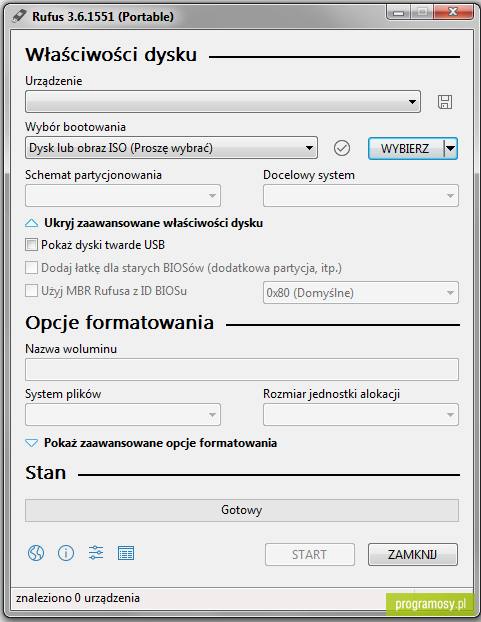Image resolution: width=481 pixels, height=622 pixels.
Task: Click the WYBIERZ split arrow
Action: point(450,149)
